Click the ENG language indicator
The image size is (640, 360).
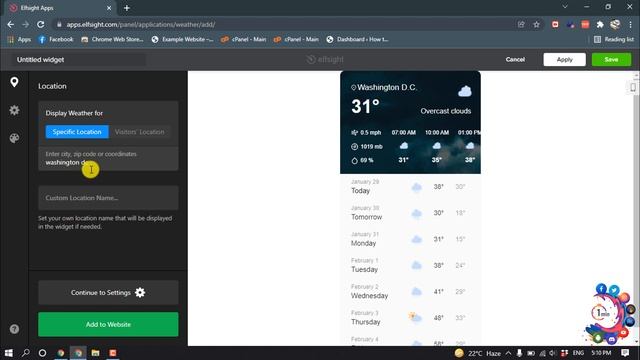click(578, 353)
